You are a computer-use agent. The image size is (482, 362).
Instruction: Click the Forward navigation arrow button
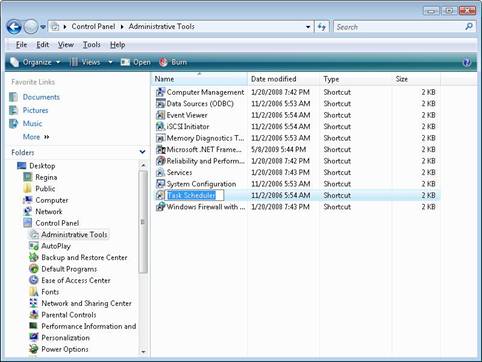[x=31, y=27]
